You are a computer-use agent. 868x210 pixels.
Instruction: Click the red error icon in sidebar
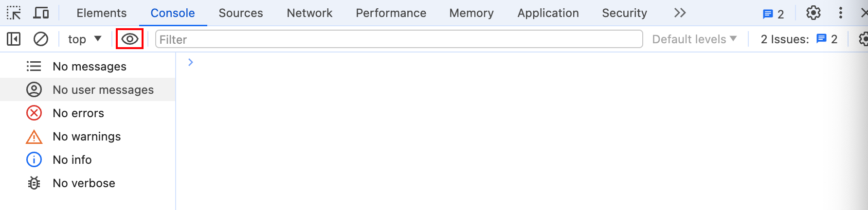click(34, 113)
